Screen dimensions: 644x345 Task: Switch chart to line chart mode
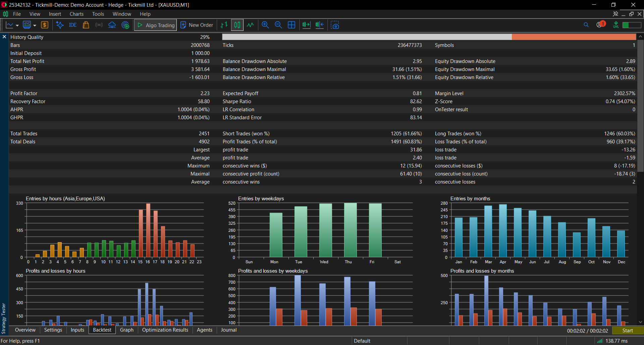[250, 25]
